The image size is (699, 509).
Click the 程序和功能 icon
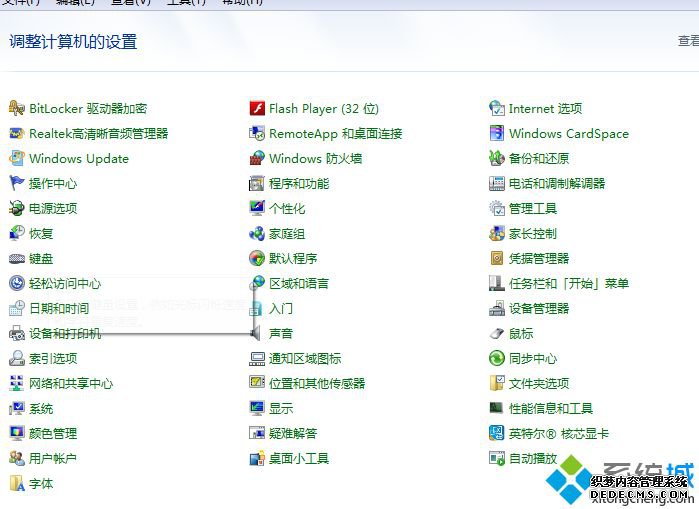pyautogui.click(x=257, y=183)
